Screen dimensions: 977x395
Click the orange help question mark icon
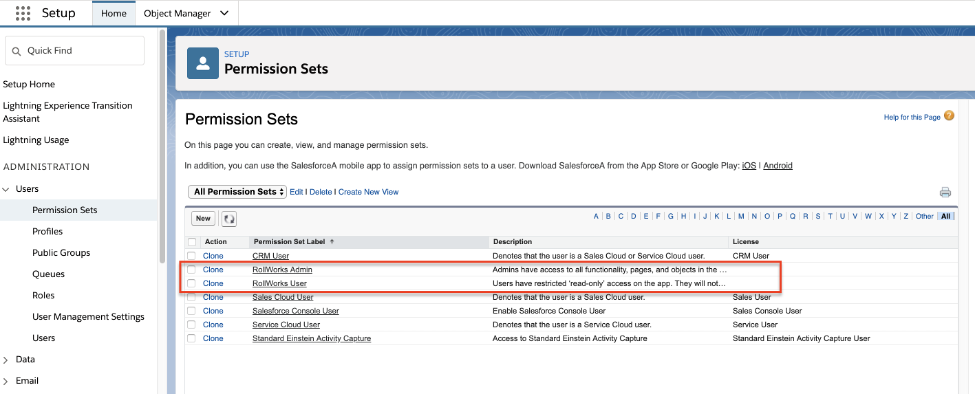coord(949,116)
